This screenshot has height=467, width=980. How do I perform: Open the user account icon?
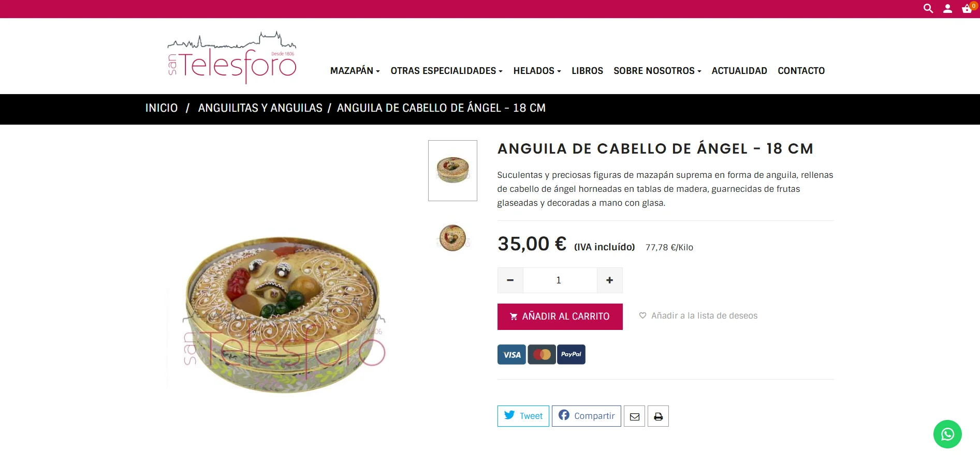pos(947,8)
